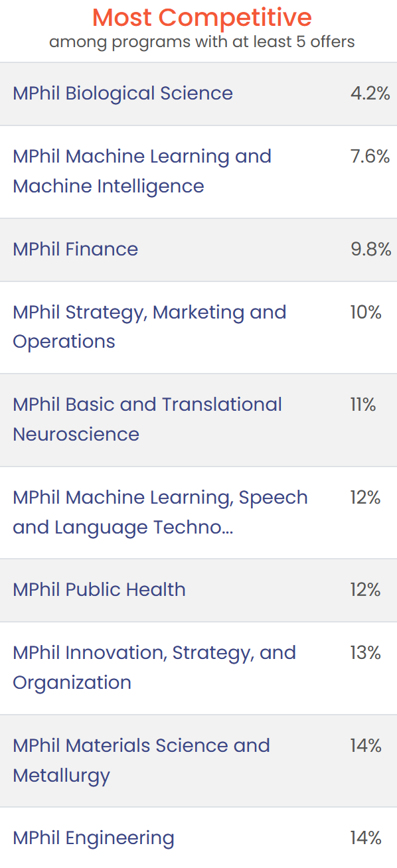Open the MPhil Biological Science link
The height and width of the screenshot is (868, 397).
(x=123, y=94)
